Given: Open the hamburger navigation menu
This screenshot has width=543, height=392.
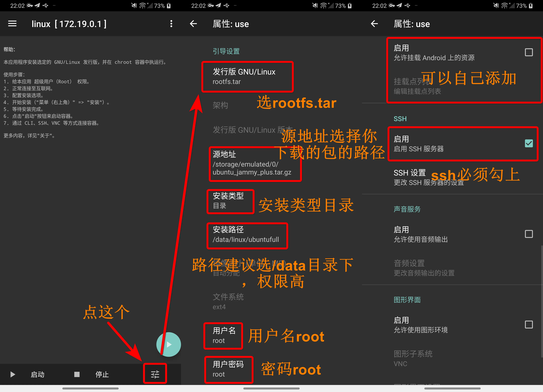Looking at the screenshot, I should pyautogui.click(x=12, y=24).
